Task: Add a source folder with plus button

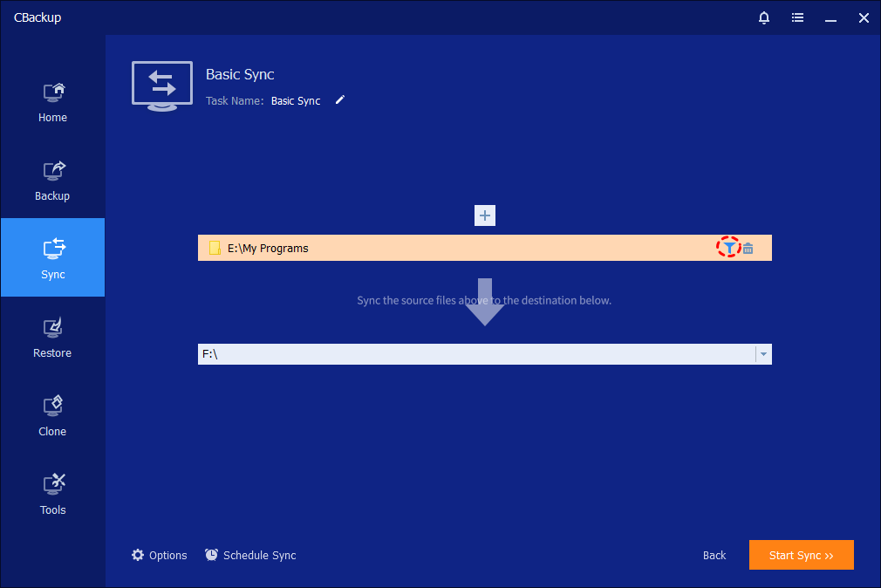Action: click(485, 215)
